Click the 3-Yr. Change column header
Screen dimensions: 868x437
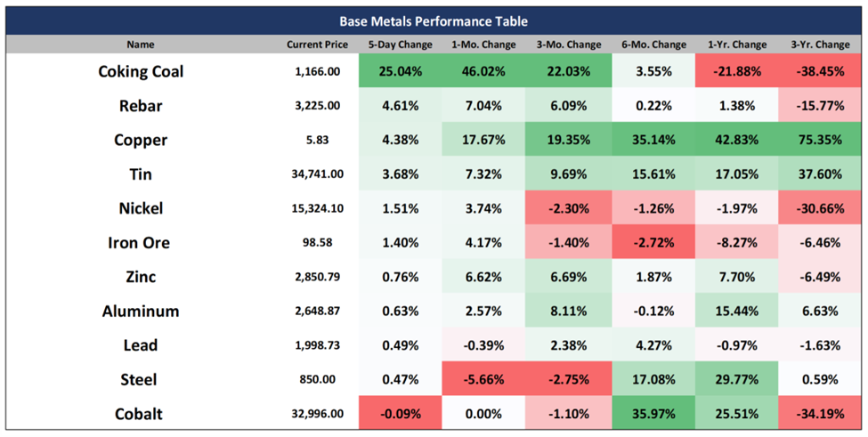coord(820,45)
